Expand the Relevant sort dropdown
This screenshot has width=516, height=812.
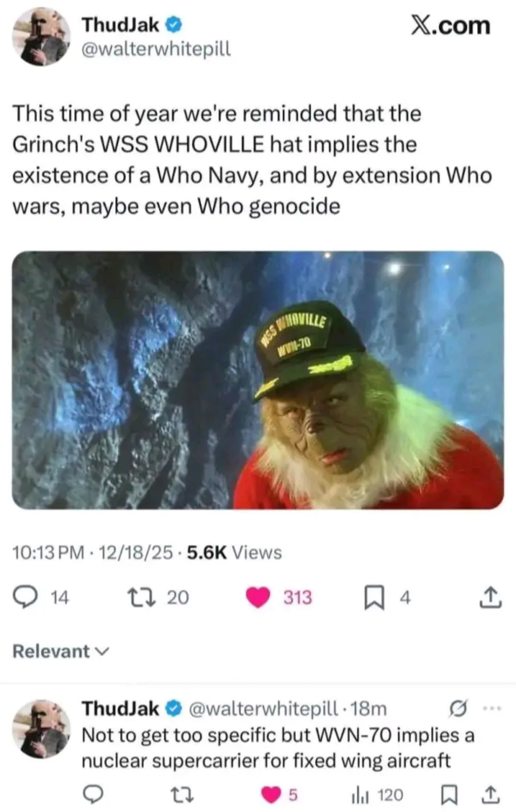click(x=60, y=651)
